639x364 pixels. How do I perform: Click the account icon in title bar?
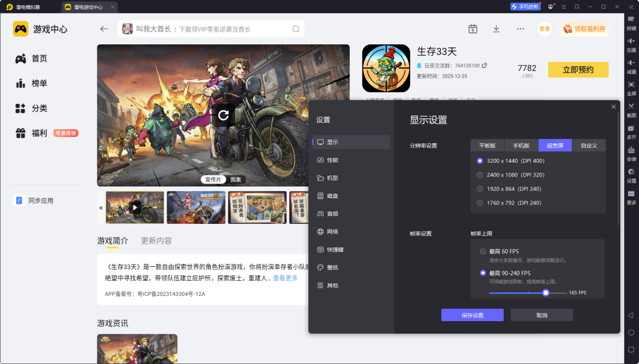[551, 7]
